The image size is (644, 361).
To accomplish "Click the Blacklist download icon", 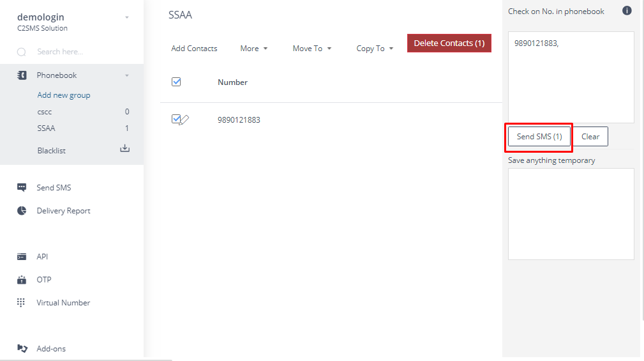I will (x=125, y=148).
